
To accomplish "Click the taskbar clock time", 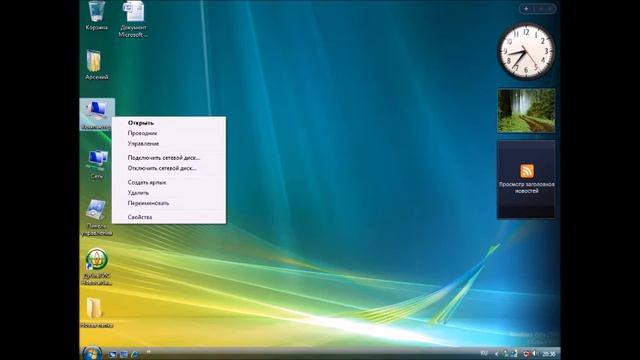I will (x=549, y=354).
